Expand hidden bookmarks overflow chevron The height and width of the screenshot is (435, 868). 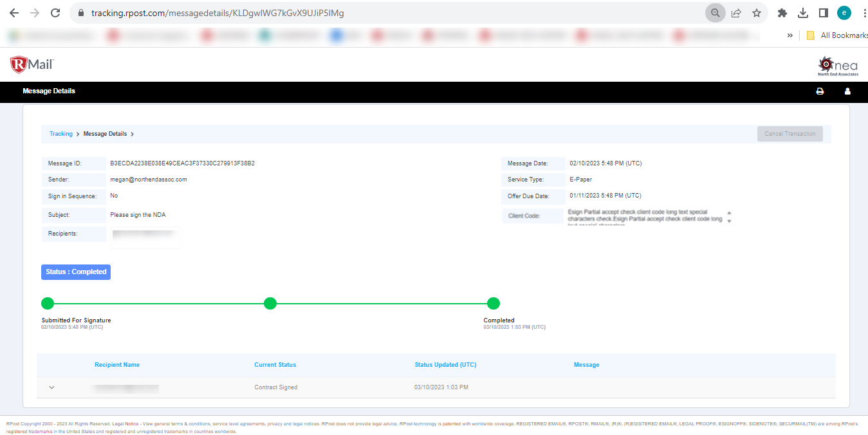[790, 35]
